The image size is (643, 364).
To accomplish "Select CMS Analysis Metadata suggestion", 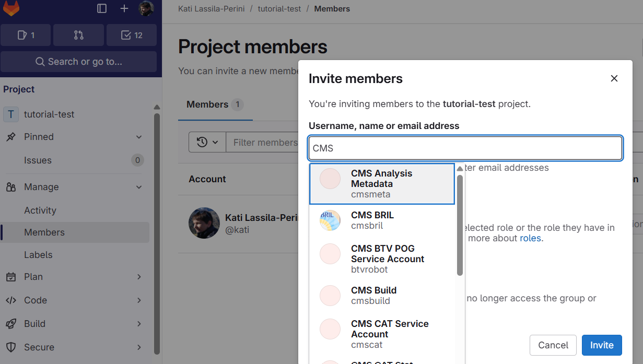I will coord(382,184).
